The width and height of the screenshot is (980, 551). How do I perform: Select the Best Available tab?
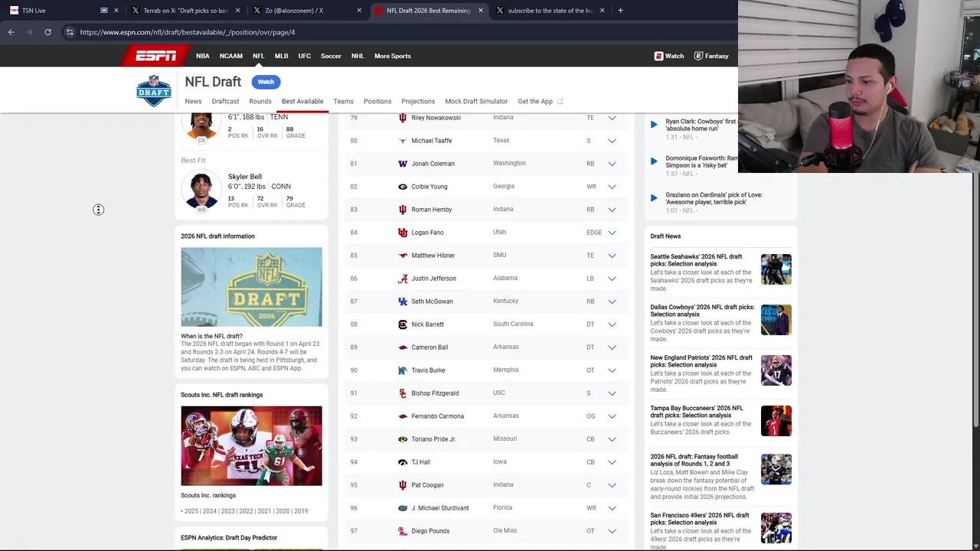[x=302, y=101]
